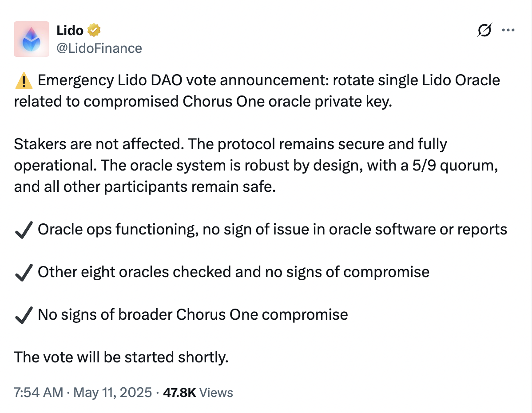The width and height of the screenshot is (532, 413).
Task: Click the Grok actions icon
Action: click(485, 30)
